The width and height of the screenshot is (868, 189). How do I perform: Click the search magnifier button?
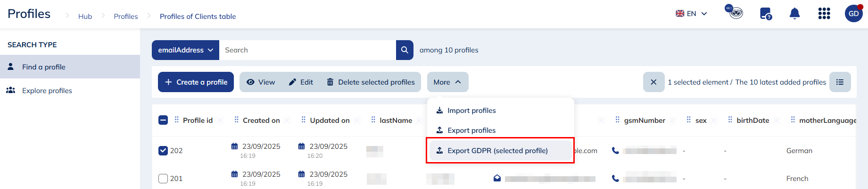(x=405, y=50)
